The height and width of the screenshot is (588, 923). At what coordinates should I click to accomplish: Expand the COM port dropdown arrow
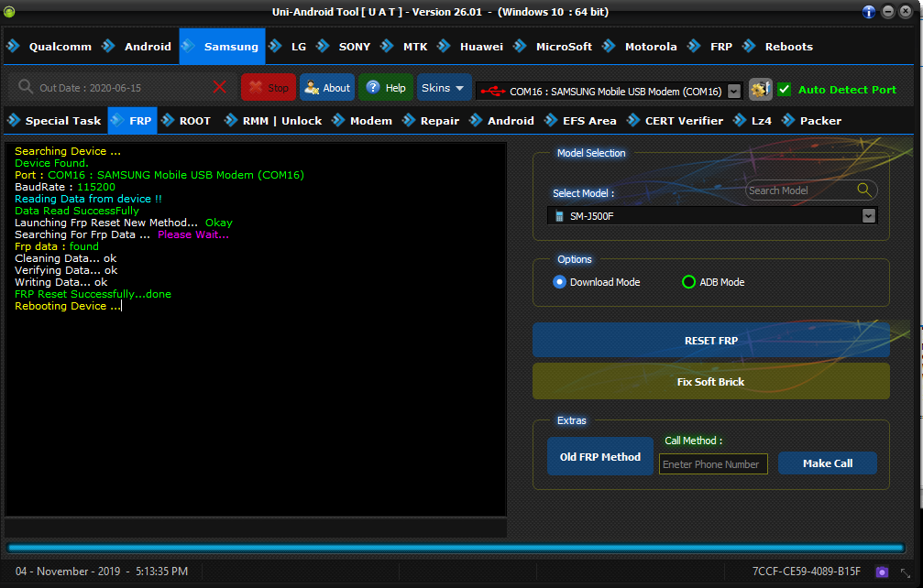tap(734, 92)
